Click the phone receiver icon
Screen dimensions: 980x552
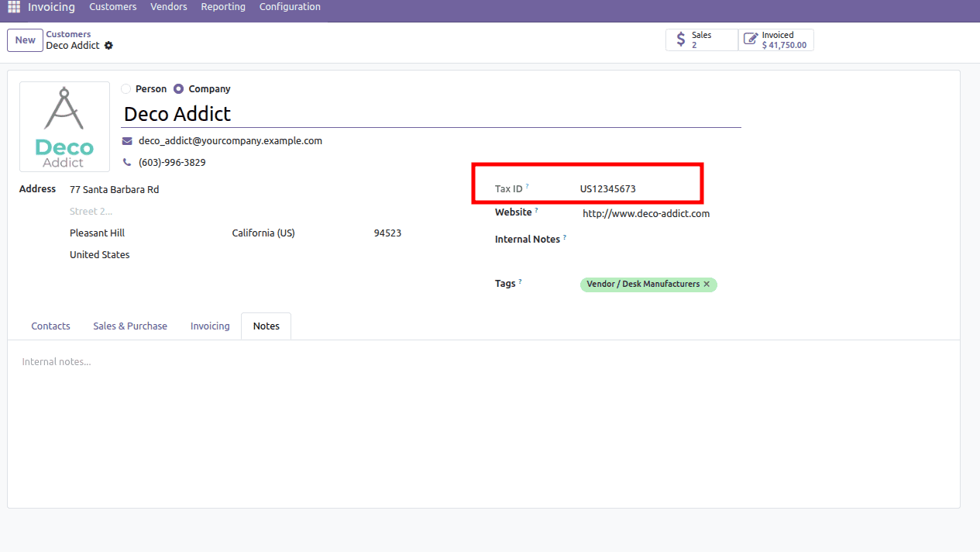126,162
